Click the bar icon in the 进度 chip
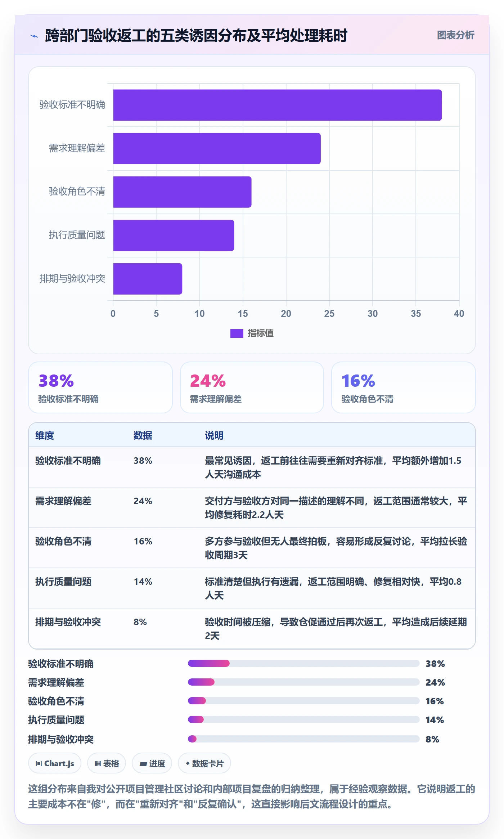The image size is (504, 839). [143, 764]
